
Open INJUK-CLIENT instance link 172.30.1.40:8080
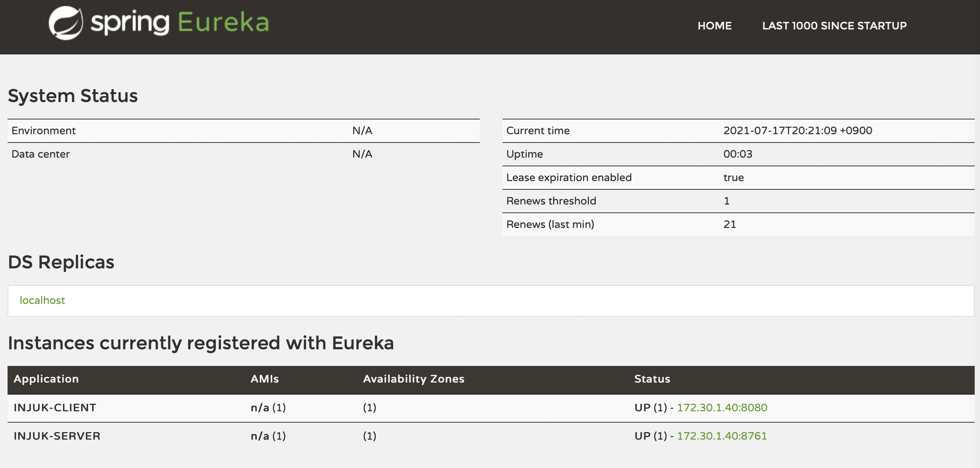coord(722,408)
